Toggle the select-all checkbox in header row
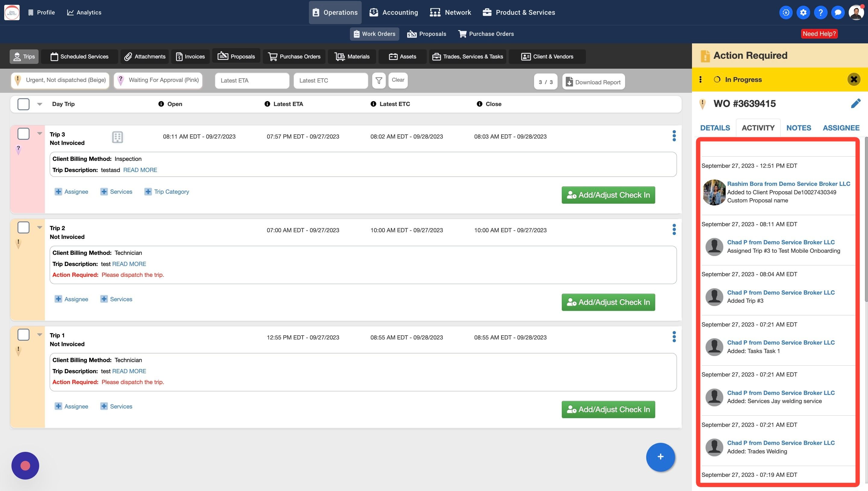Image resolution: width=868 pixels, height=491 pixels. click(23, 104)
